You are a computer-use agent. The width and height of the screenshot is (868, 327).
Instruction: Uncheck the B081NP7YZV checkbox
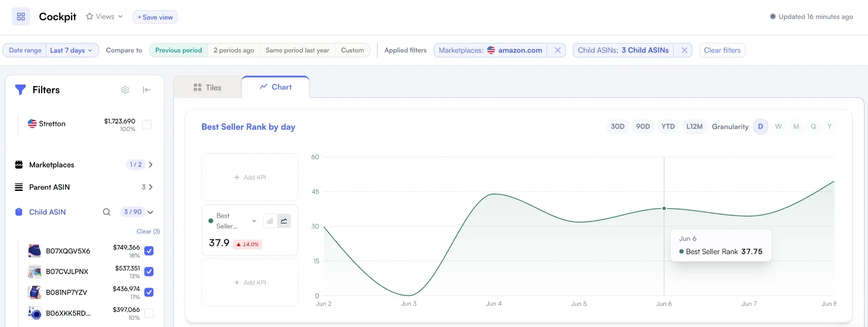(x=149, y=292)
